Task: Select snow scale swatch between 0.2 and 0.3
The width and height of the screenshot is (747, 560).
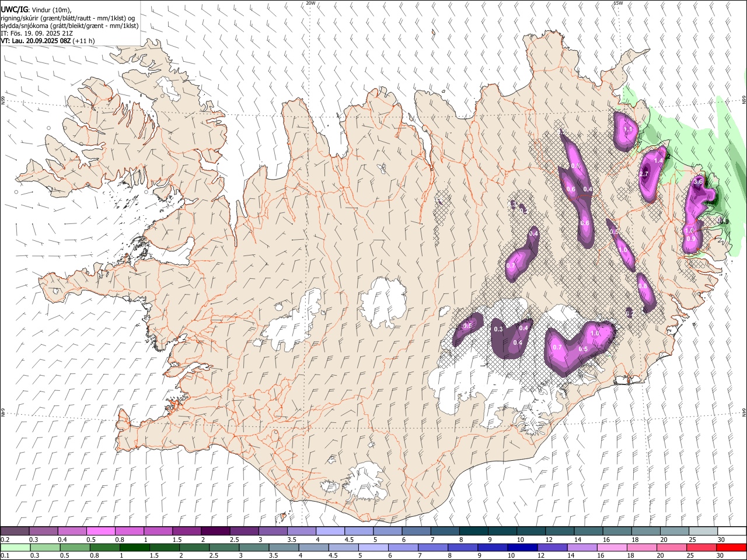Action: 15,531
